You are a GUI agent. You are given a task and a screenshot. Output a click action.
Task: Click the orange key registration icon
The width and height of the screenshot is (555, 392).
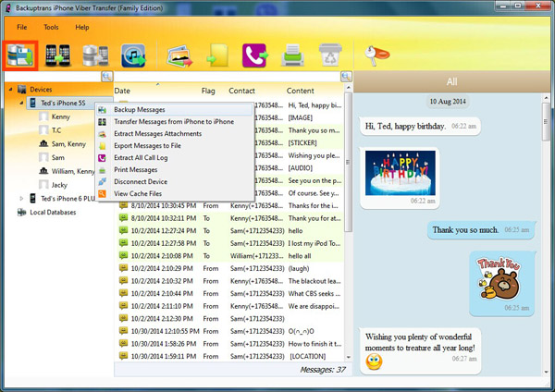coord(371,54)
